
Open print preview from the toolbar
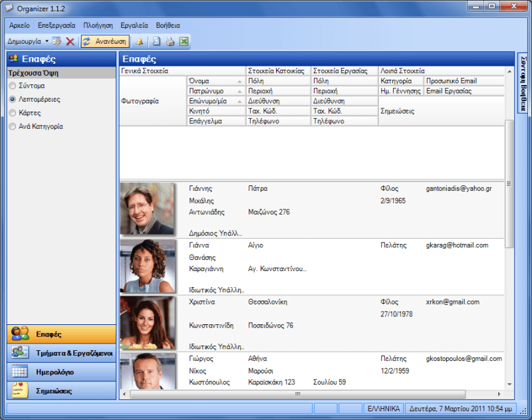coord(156,41)
